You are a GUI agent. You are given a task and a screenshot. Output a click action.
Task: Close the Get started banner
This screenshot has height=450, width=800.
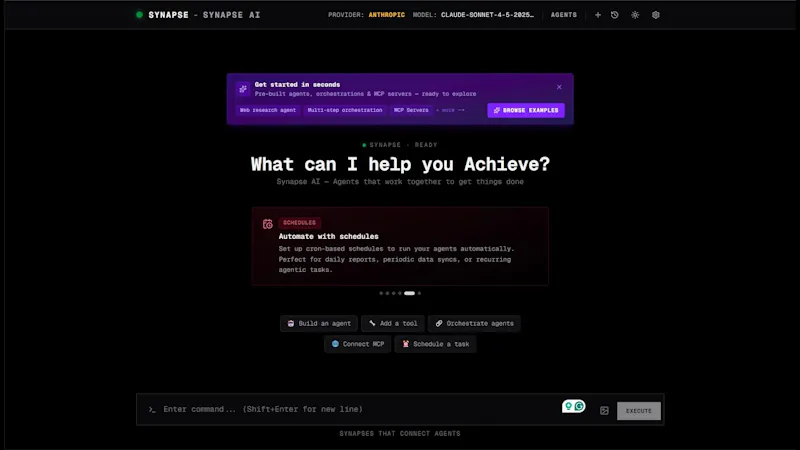point(559,87)
